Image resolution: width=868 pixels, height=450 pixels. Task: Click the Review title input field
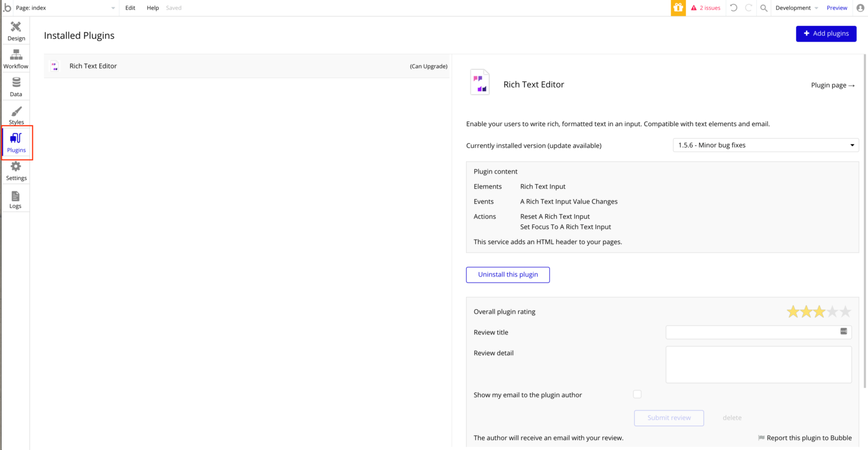click(x=753, y=332)
